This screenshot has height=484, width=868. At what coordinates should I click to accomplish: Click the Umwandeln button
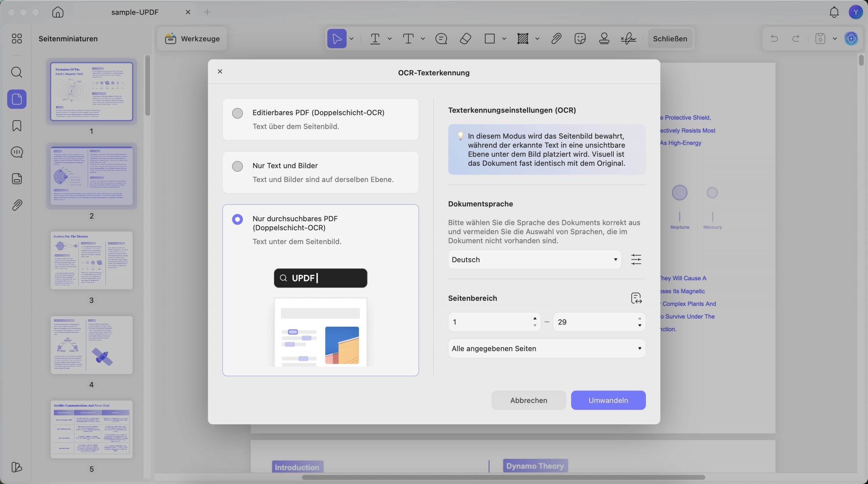pyautogui.click(x=608, y=400)
